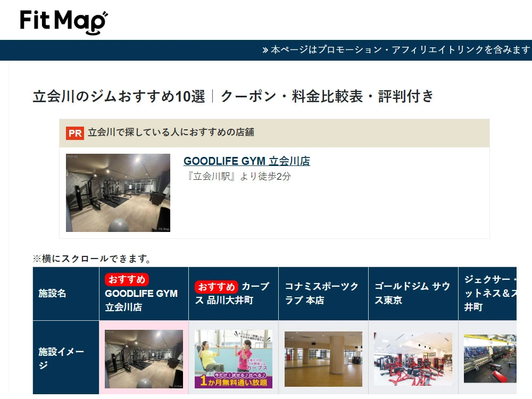This screenshot has width=532, height=399.
Task: Click the カーブス free month trial image
Action: point(233,359)
